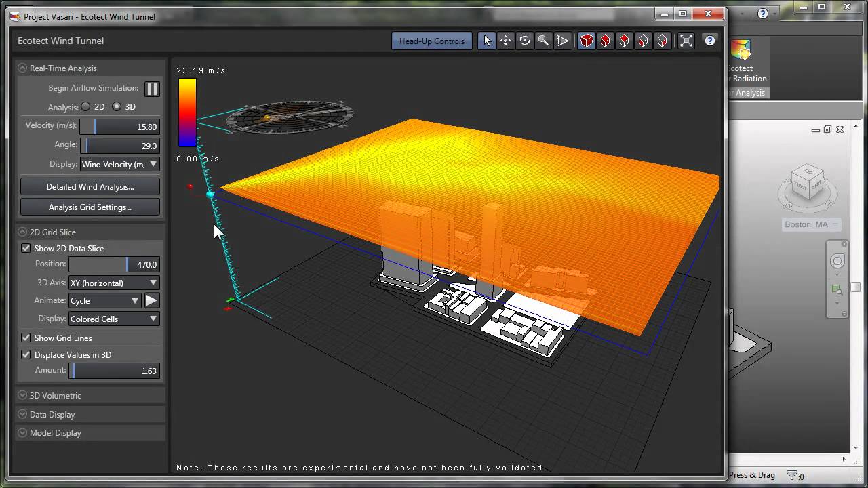Select the solid shaded cube display mode
Image resolution: width=868 pixels, height=488 pixels.
click(x=586, y=40)
